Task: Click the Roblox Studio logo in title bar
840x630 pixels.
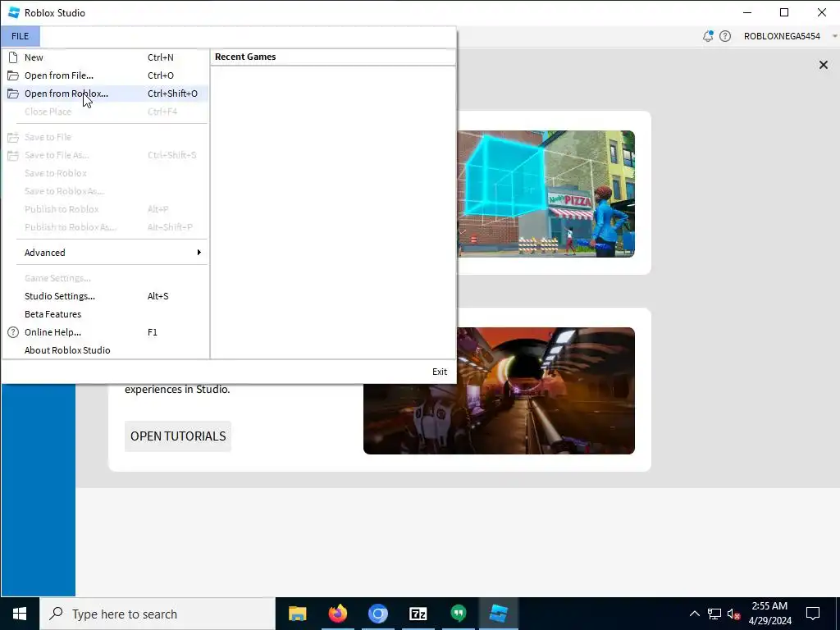Action: 14,12
